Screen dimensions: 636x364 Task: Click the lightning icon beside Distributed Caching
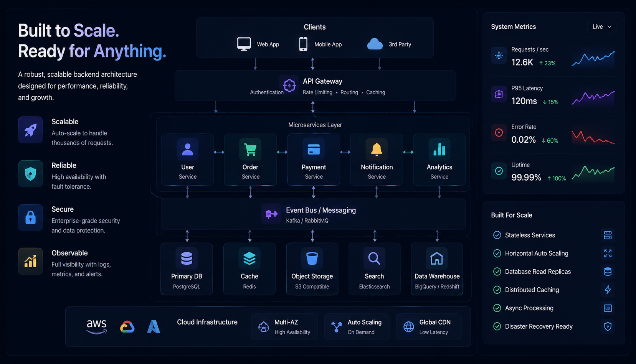(608, 290)
